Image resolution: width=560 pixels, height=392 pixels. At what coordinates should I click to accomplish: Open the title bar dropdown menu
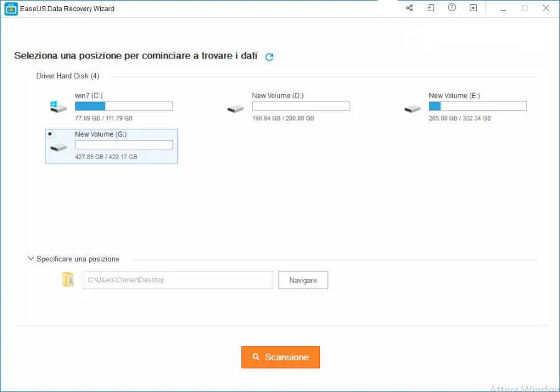pyautogui.click(x=473, y=8)
